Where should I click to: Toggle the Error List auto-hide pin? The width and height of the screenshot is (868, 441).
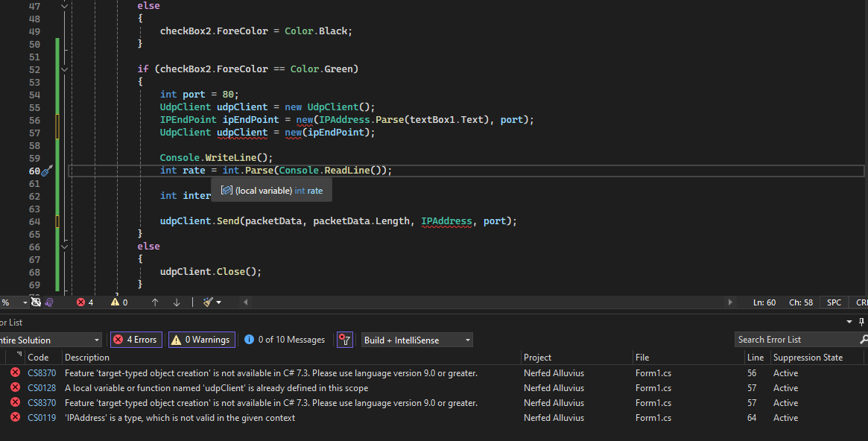click(861, 322)
